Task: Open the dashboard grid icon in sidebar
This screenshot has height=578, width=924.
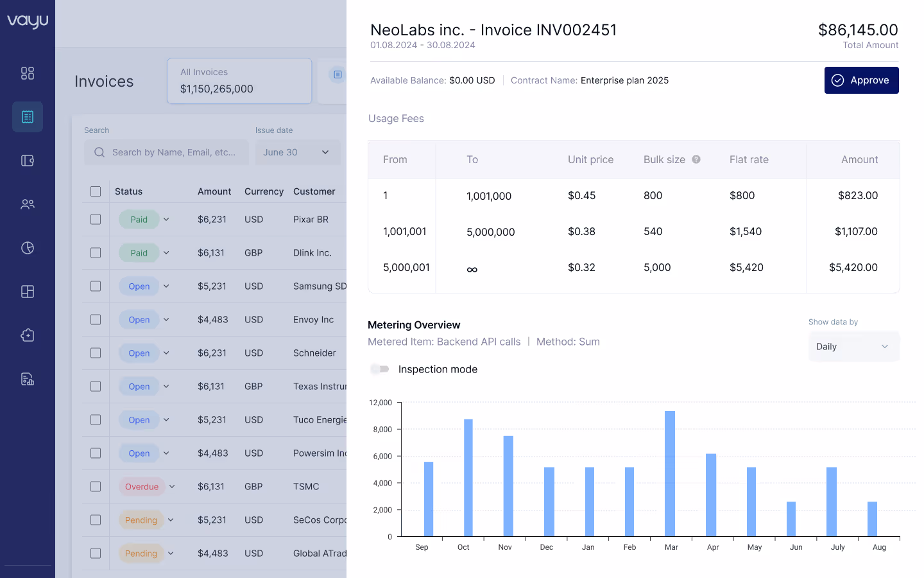Action: (x=28, y=73)
